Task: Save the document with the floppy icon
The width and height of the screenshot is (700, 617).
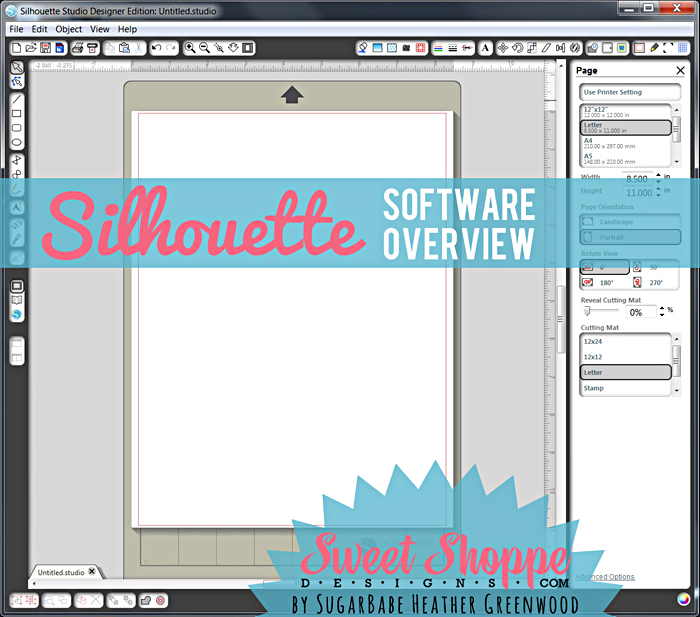Action: coord(45,48)
